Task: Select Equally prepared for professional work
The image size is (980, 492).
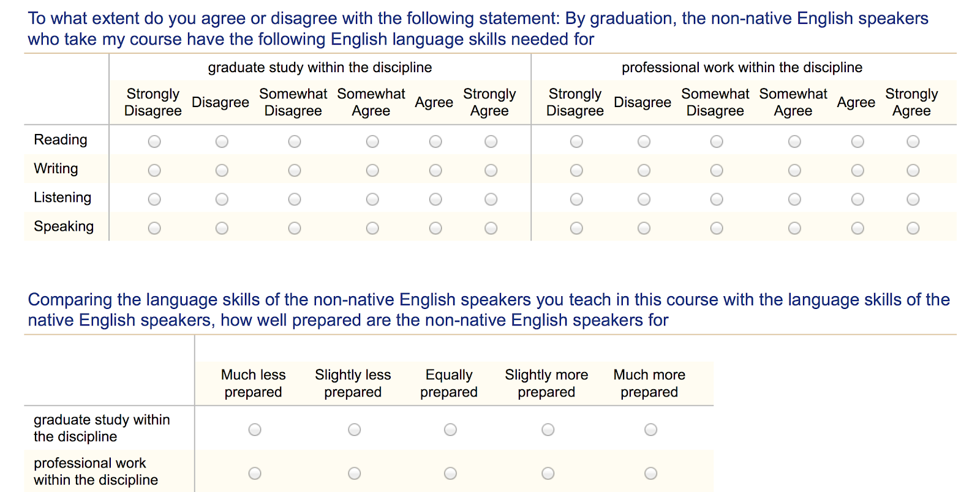Action: [450, 473]
